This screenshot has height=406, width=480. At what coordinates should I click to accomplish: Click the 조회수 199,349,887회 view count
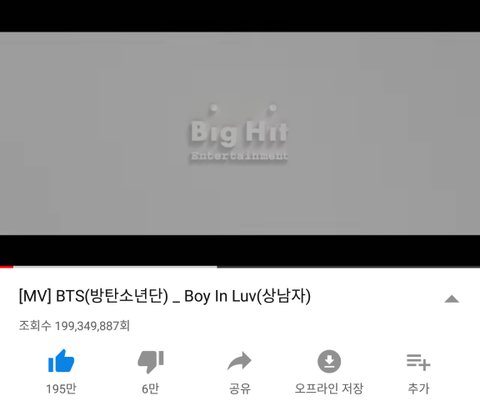pyautogui.click(x=74, y=326)
